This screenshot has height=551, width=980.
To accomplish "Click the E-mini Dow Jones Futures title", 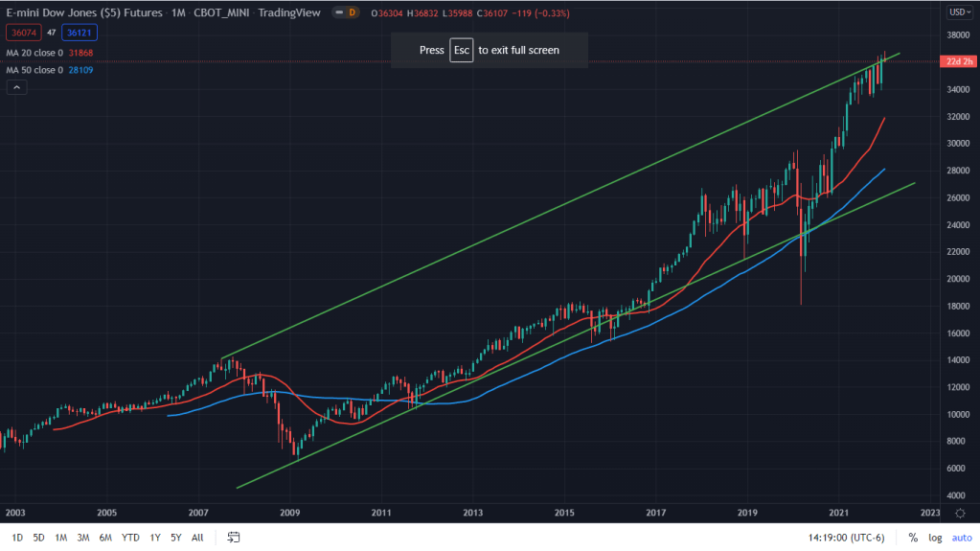I will click(x=94, y=12).
